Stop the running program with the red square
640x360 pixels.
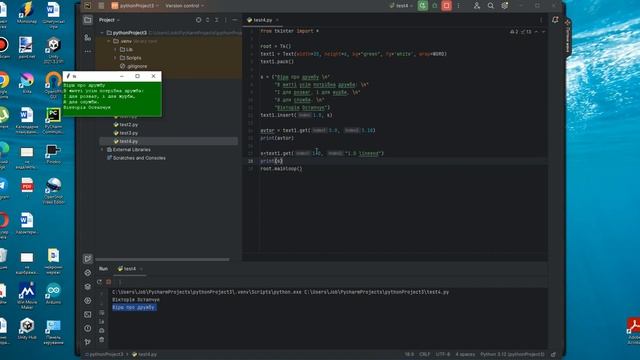(x=447, y=6)
